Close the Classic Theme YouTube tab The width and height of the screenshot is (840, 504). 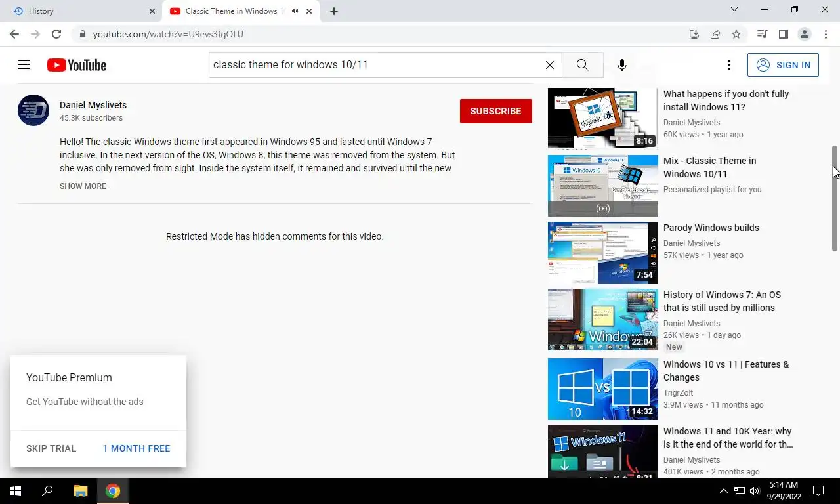tap(309, 11)
